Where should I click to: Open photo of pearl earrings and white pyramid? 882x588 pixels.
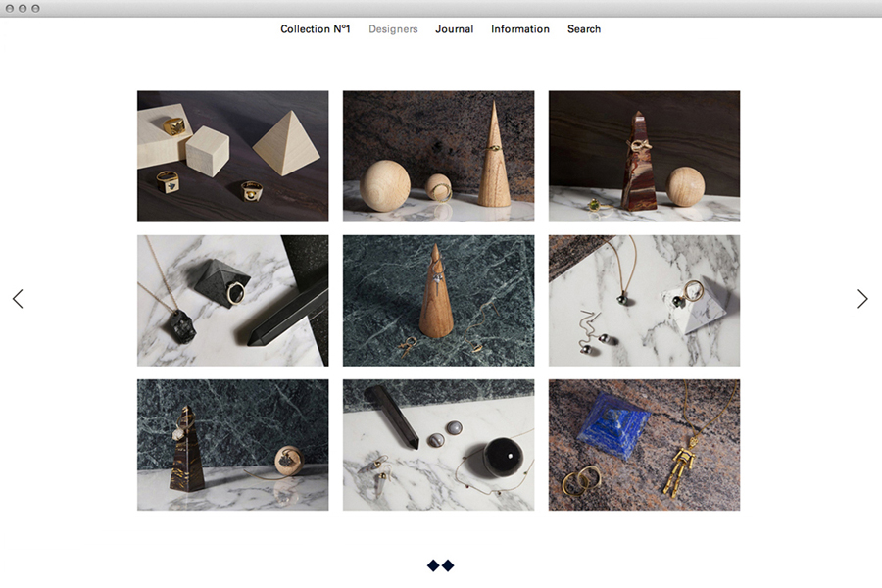[645, 301]
